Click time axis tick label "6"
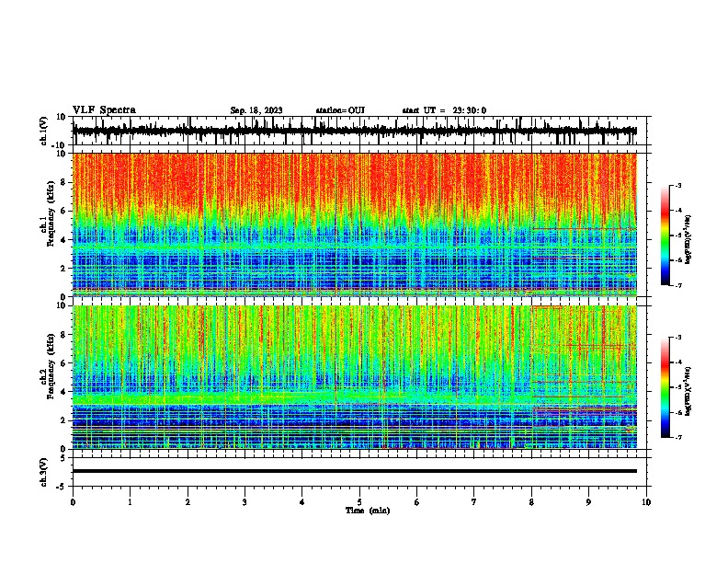The image size is (728, 563). pyautogui.click(x=417, y=502)
